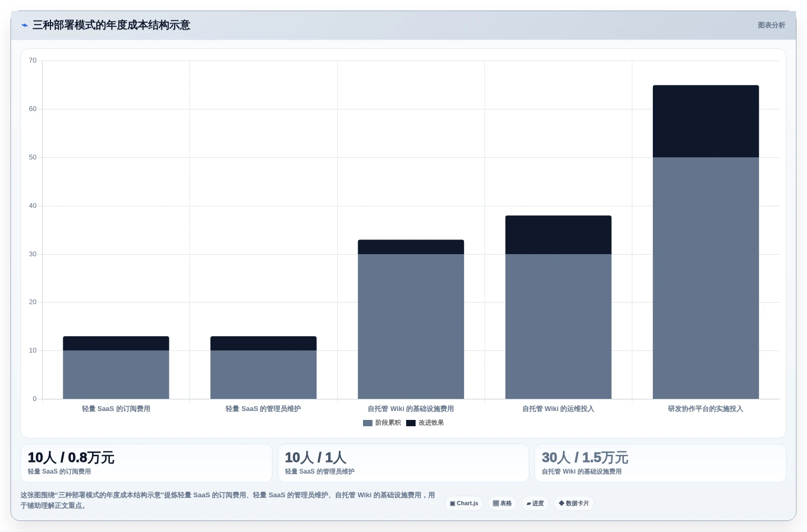Click the 轻量 SaaS 的管理员维护 gray bar segment
This screenshot has width=807, height=532.
[x=264, y=375]
